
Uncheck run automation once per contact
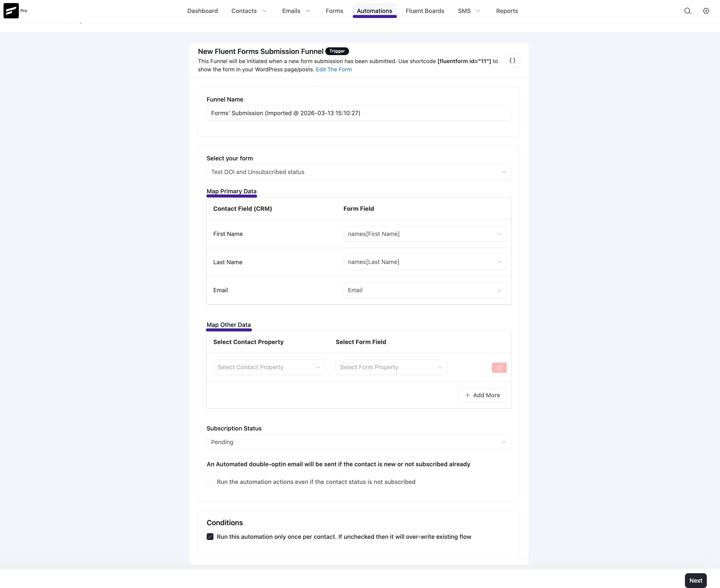tap(210, 536)
